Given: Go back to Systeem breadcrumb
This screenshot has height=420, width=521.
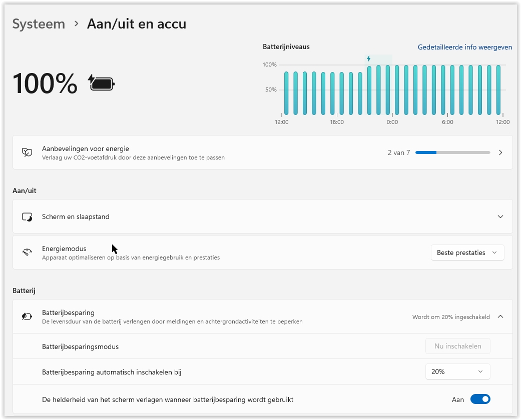Looking at the screenshot, I should coord(39,23).
